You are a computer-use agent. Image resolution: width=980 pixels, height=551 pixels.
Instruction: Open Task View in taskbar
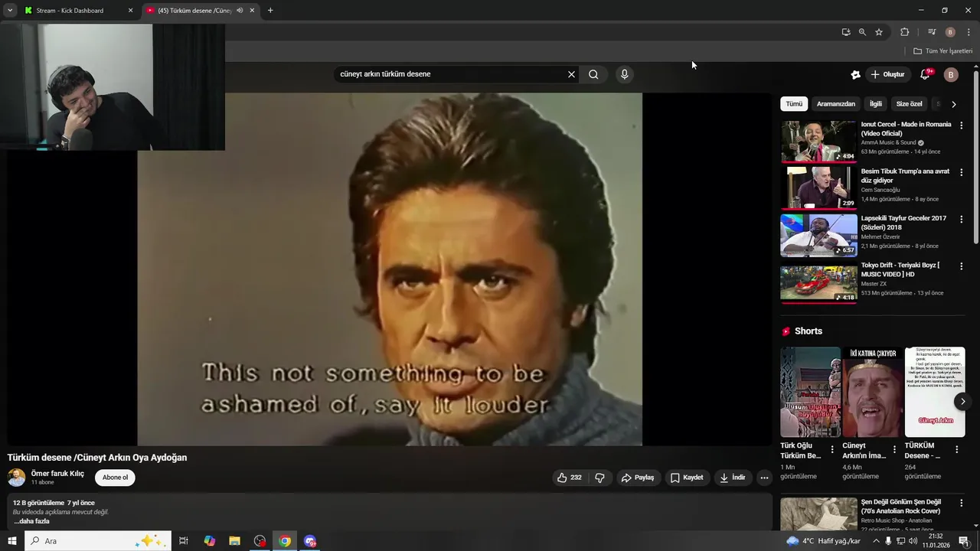pyautogui.click(x=184, y=541)
